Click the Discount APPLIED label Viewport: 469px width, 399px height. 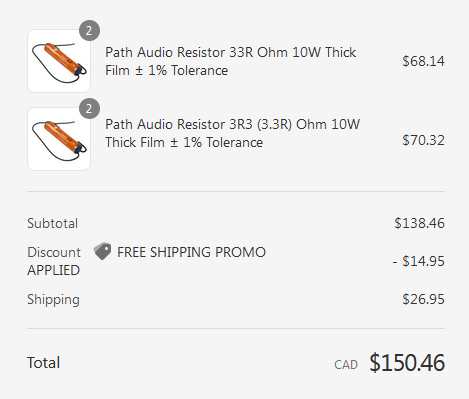coord(54,261)
